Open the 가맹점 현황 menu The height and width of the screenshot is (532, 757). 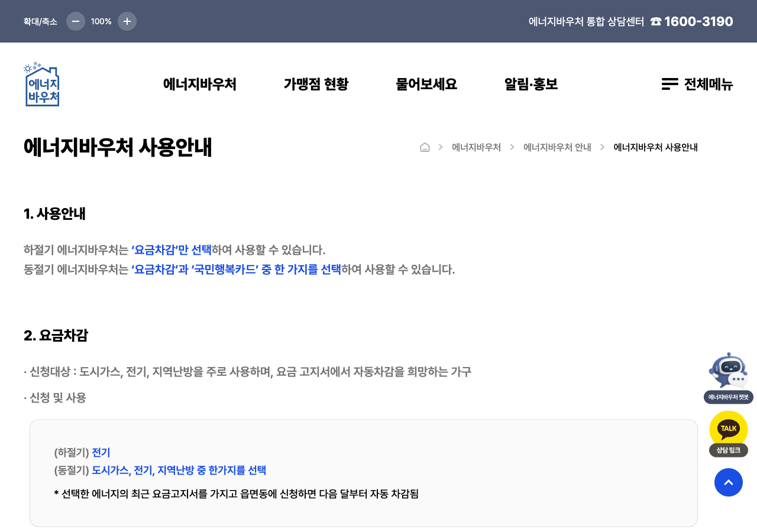coord(316,84)
